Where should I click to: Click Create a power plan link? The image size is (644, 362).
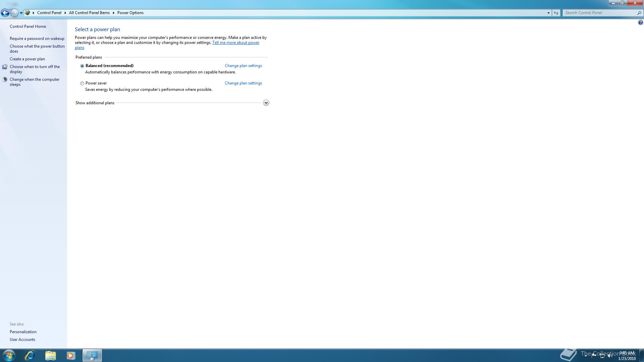27,59
